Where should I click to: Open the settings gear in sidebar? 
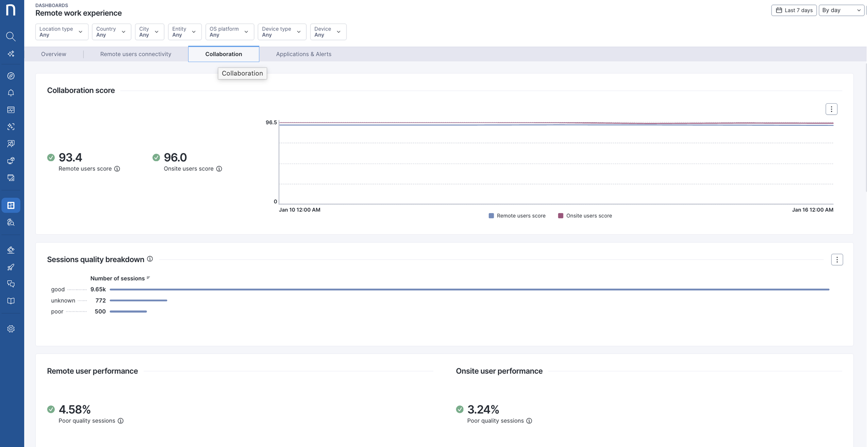point(11,329)
